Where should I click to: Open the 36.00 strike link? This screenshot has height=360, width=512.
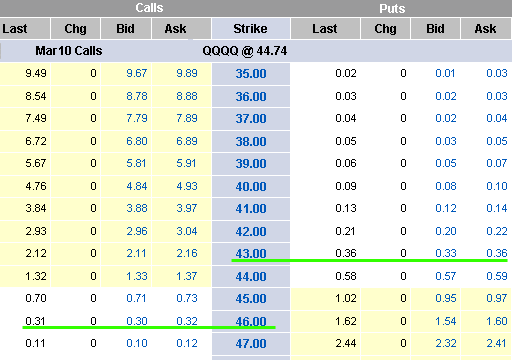point(251,97)
